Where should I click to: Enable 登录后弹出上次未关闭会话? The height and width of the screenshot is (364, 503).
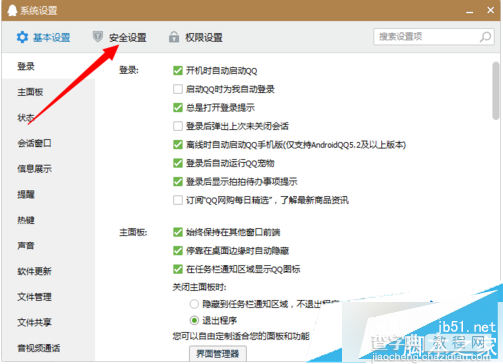click(x=178, y=126)
